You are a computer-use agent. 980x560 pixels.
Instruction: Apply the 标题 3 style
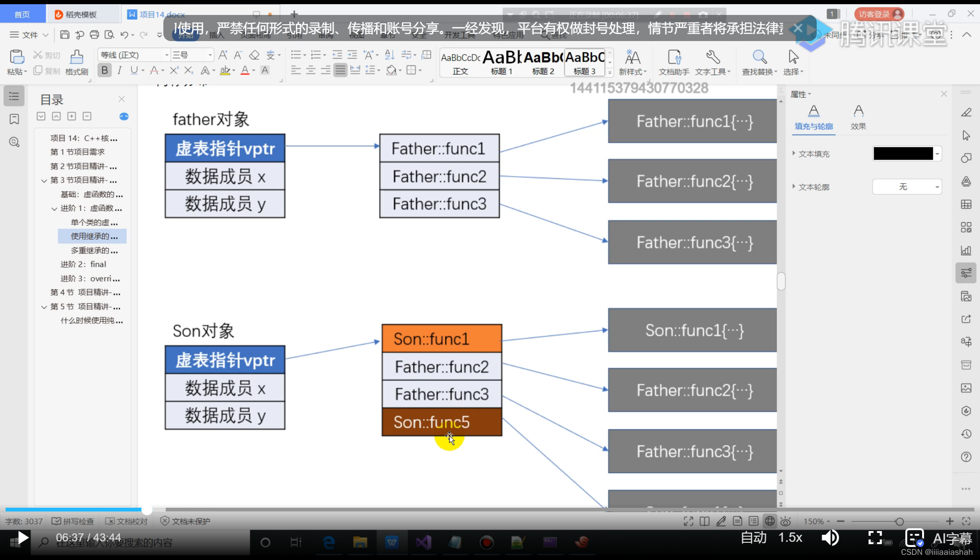585,63
